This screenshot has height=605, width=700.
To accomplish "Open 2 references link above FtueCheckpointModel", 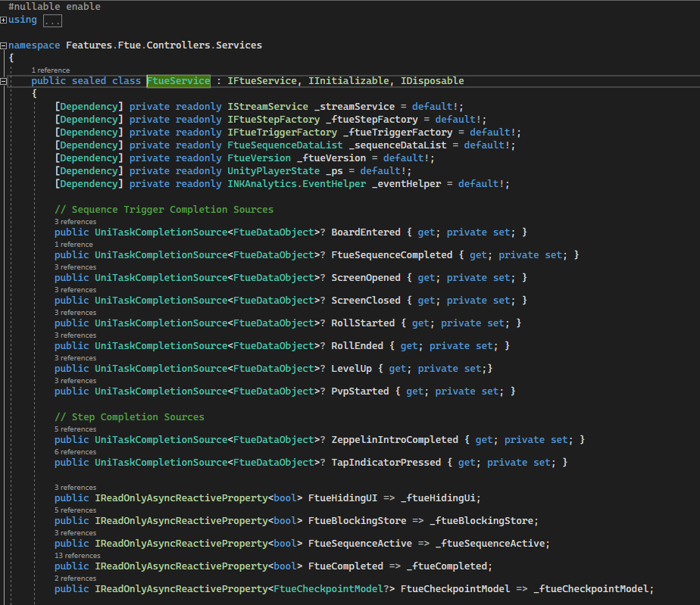I will point(76,578).
